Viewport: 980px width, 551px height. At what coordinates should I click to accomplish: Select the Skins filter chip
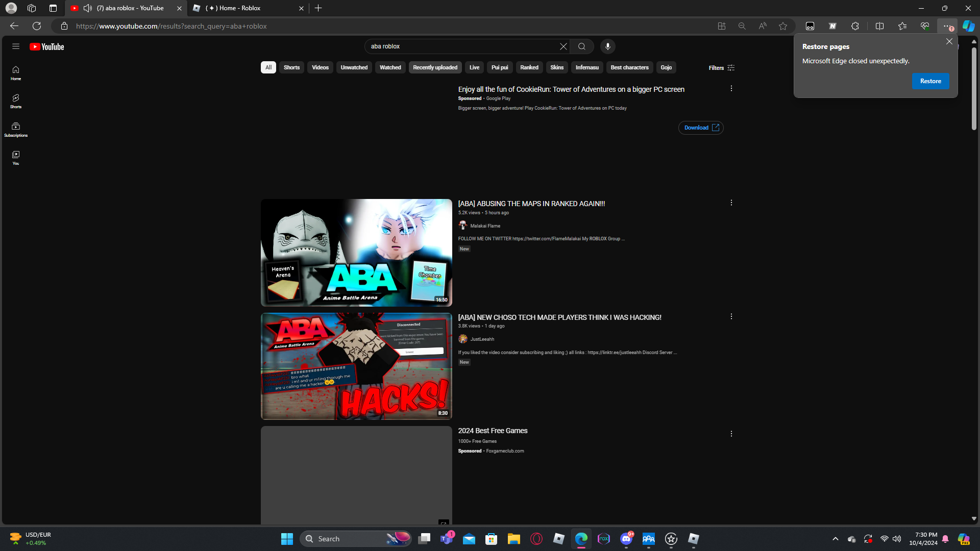click(x=557, y=67)
